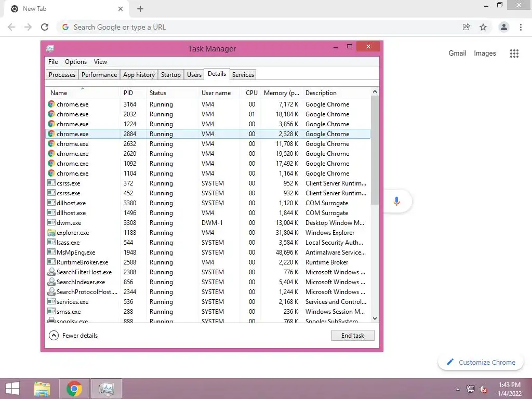Select the RuntimeBroker.exe row

click(208, 262)
